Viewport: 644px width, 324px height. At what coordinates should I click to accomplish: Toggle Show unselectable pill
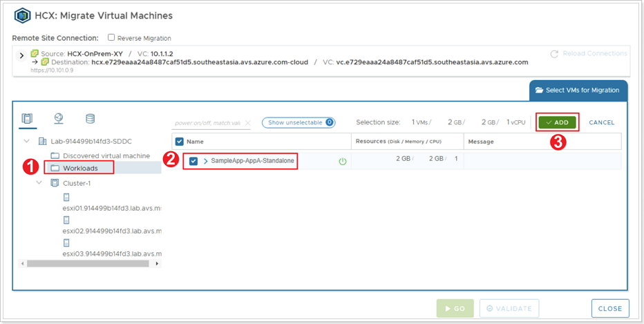point(299,122)
